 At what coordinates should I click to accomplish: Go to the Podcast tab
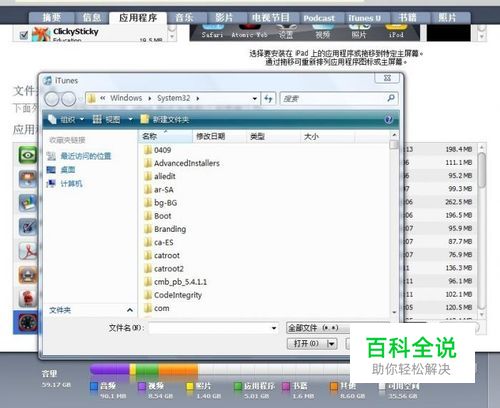pyautogui.click(x=319, y=18)
